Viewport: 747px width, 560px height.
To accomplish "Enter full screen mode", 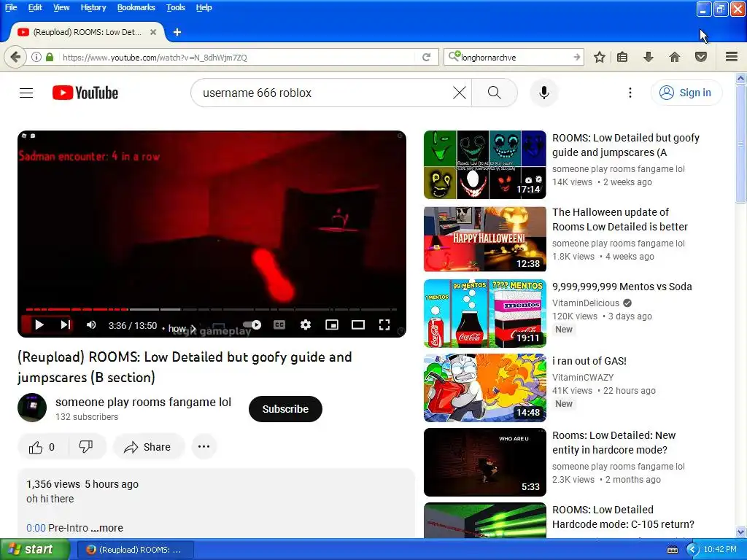I will [x=384, y=324].
